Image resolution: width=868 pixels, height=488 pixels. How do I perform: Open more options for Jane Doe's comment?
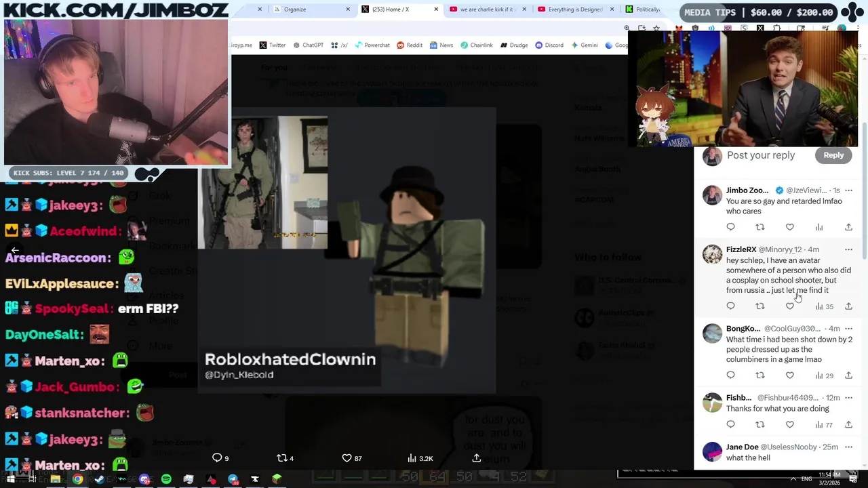(x=848, y=447)
